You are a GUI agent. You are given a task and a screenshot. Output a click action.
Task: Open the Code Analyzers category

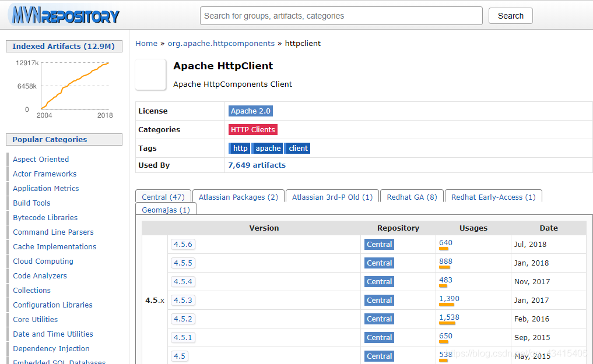40,275
